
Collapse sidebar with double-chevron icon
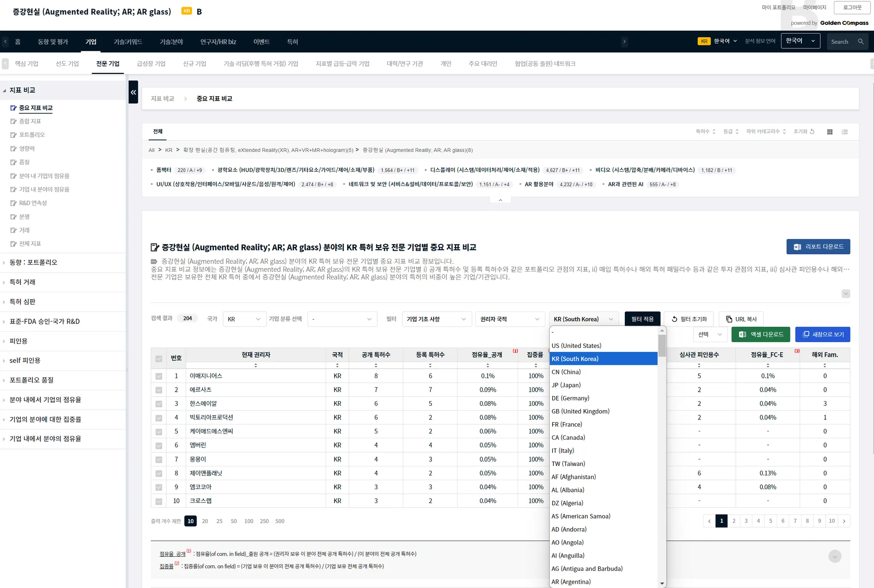tap(133, 92)
